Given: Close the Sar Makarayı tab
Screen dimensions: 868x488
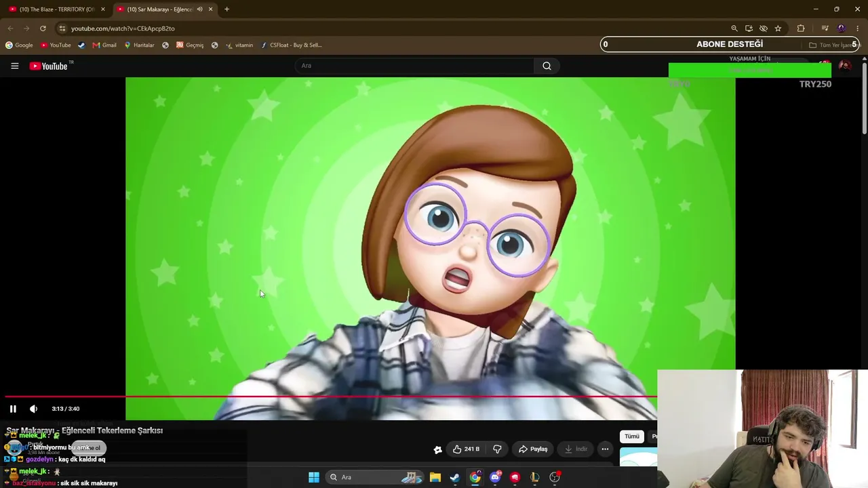Looking at the screenshot, I should coord(211,9).
